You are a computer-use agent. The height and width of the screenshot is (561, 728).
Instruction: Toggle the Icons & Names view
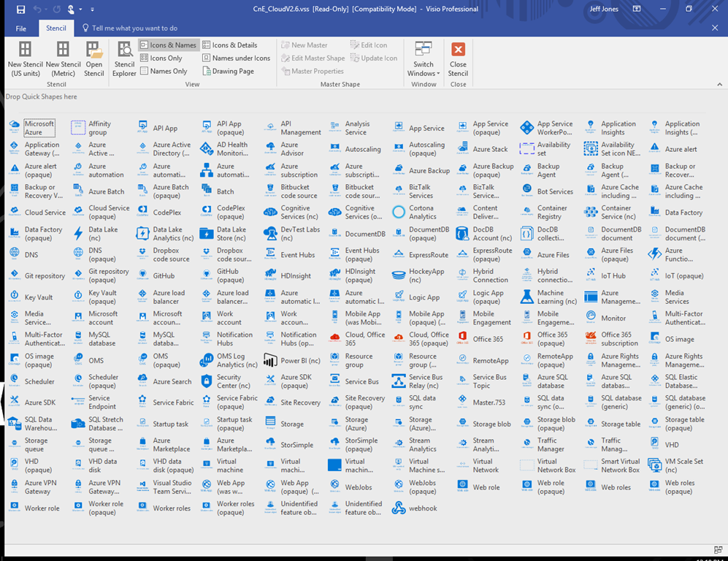(168, 45)
